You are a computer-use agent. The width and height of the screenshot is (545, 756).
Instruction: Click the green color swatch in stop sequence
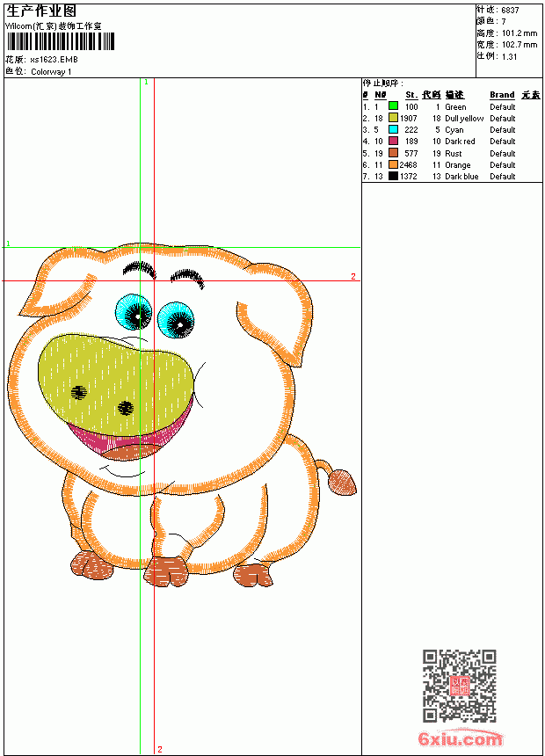tap(393, 106)
